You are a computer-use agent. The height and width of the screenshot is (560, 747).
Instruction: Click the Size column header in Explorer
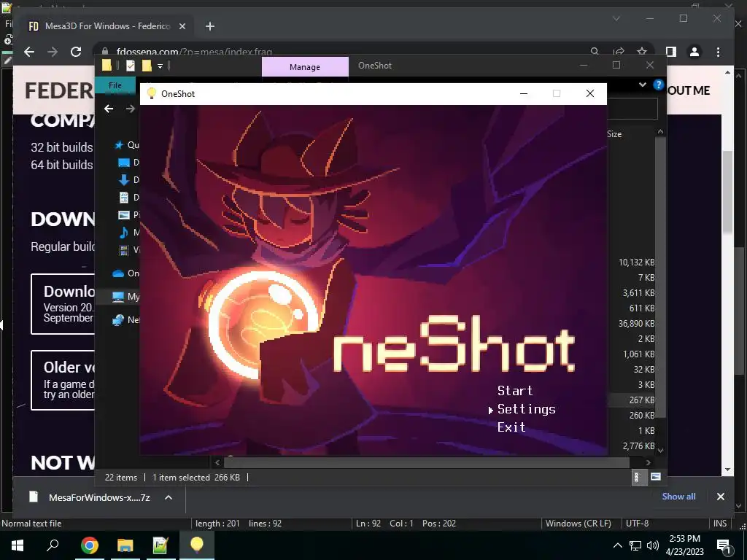tap(614, 134)
